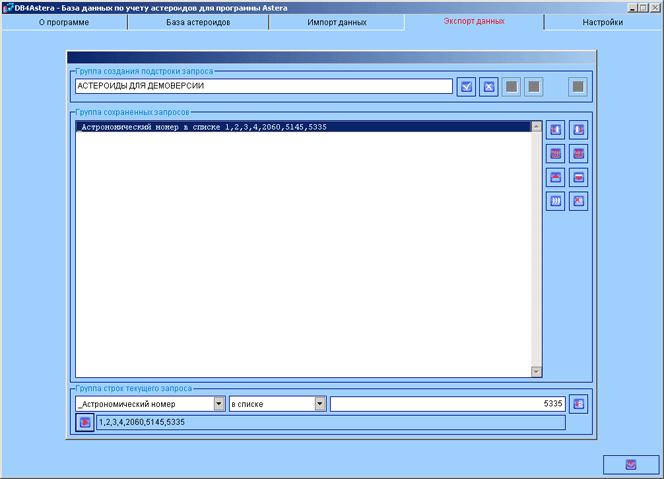Click the triple-chevron icon beside saved queries list

click(x=555, y=201)
